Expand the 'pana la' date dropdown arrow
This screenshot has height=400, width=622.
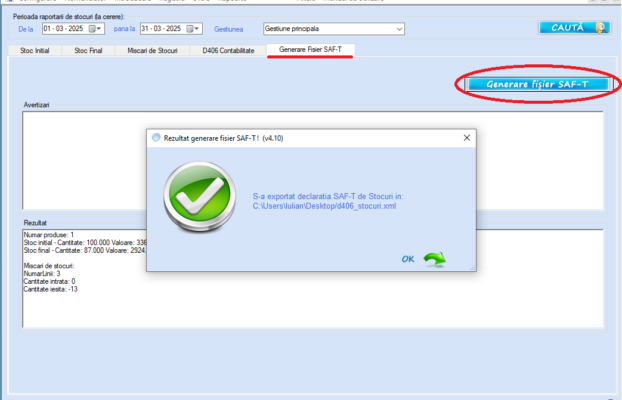pyautogui.click(x=198, y=29)
